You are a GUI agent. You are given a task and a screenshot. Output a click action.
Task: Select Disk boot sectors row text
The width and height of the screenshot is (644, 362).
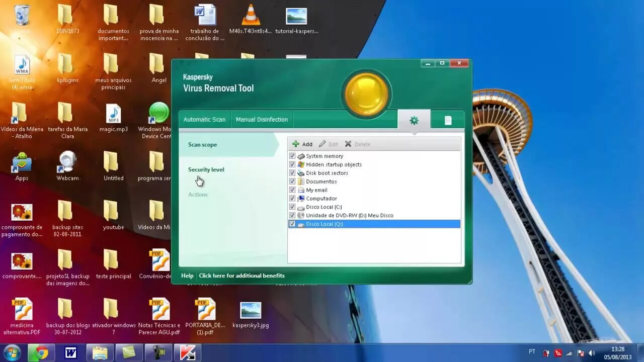tap(327, 173)
